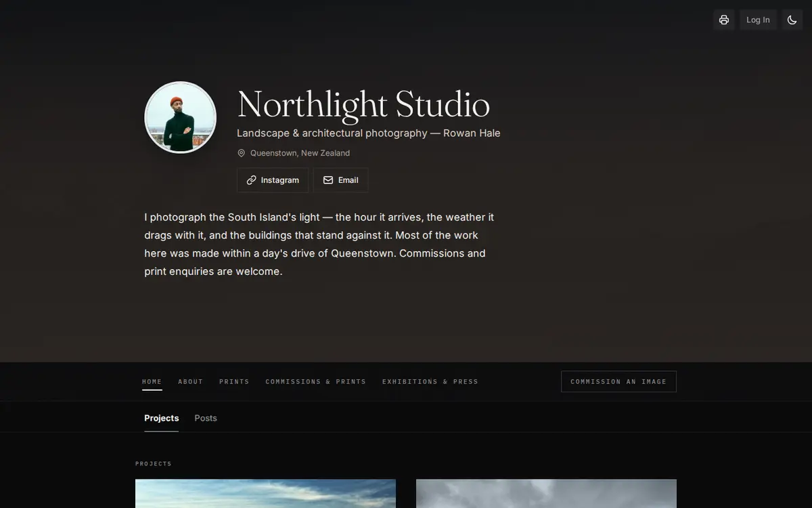Switch to the Posts tab
This screenshot has height=508, width=812.
[x=206, y=418]
